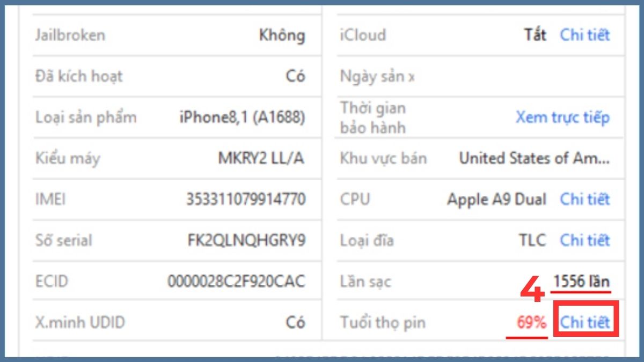Click Chi tiết next to iCloud status
Viewport: 644px width, 362px height.
tap(585, 35)
